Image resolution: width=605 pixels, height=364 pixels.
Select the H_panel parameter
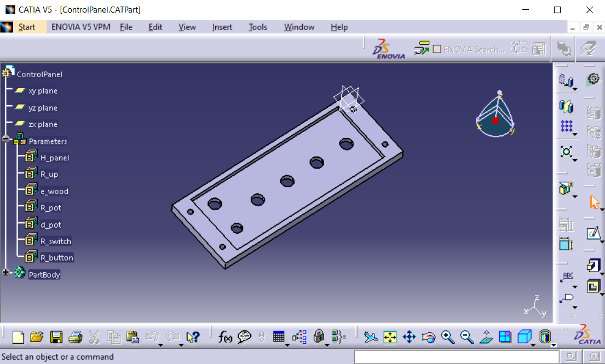(x=54, y=157)
